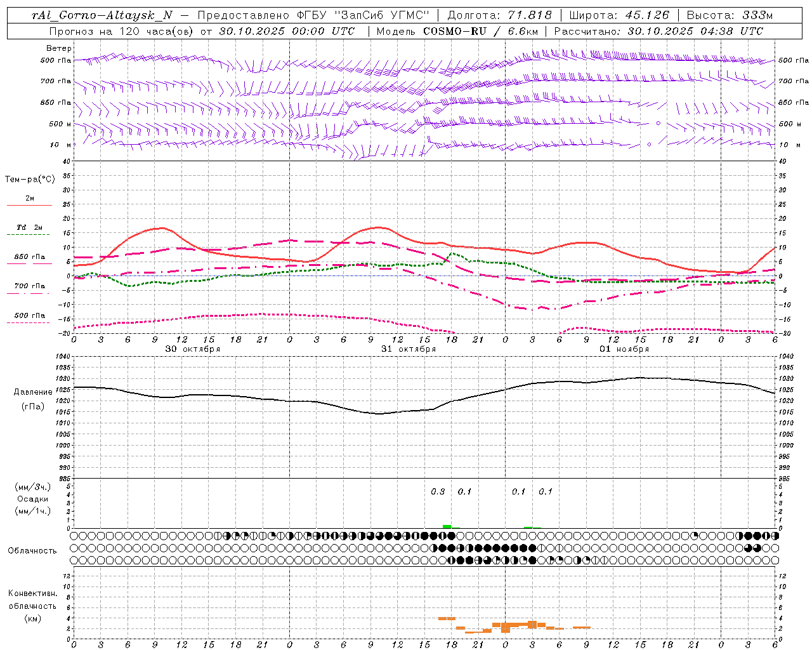Click the 'Прогноз на 120 часа(ов)' forecast text
Viewport: 812px width, 650px height.
coord(122,31)
